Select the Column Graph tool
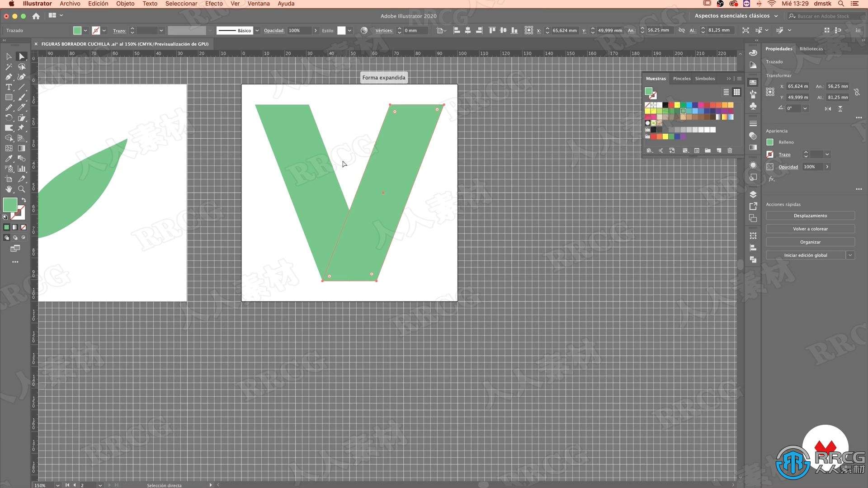Screen dimensions: 868x488 tap(21, 169)
